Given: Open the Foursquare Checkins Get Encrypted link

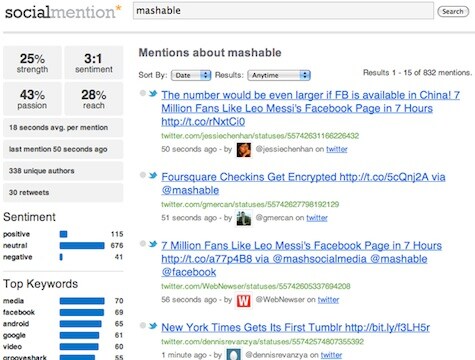Looking at the screenshot, I should coord(303,184).
